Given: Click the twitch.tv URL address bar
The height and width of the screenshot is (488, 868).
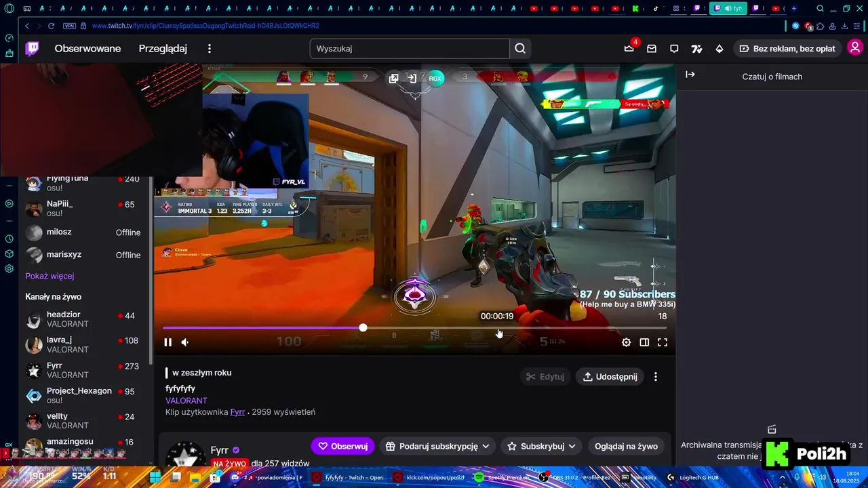Looking at the screenshot, I should coord(205,26).
